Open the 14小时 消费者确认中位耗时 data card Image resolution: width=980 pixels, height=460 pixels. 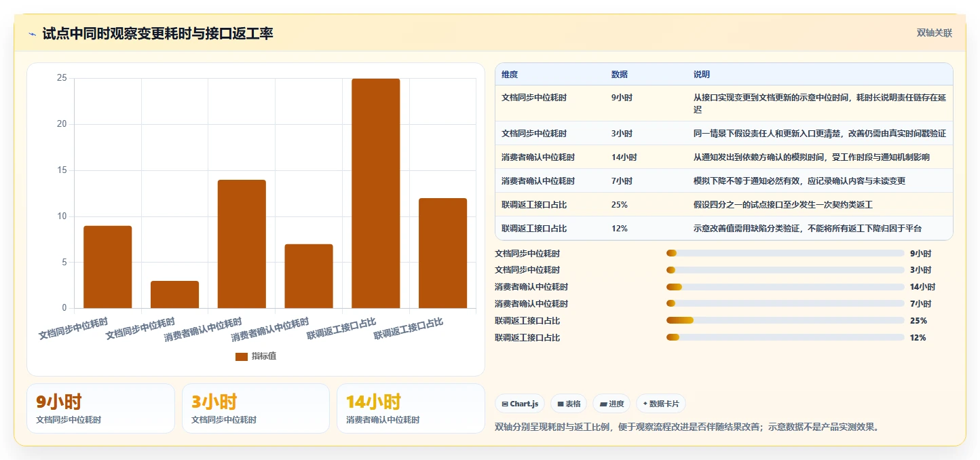click(x=411, y=408)
